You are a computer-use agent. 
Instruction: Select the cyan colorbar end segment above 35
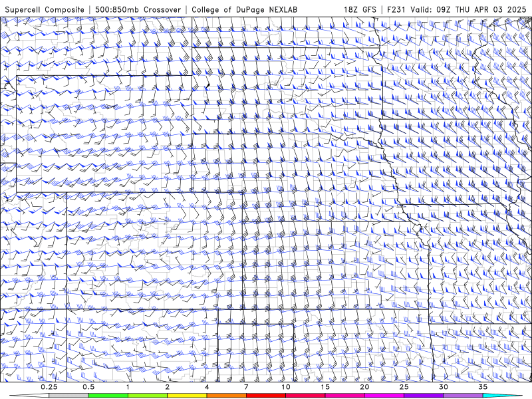coord(503,396)
